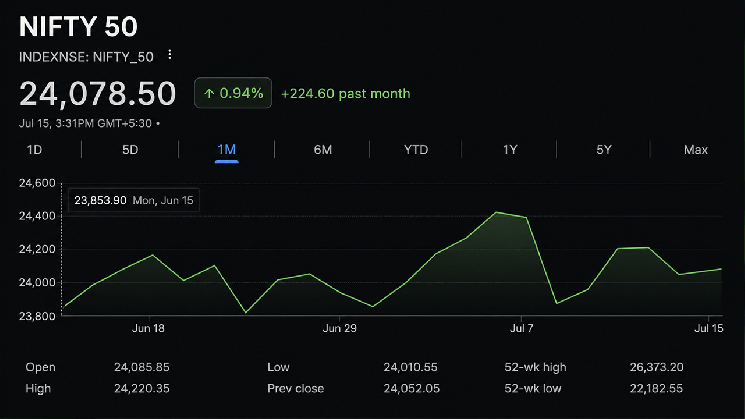Screen dimensions: 745x419
Task: Click the Jul 15 axis marker
Action: (708, 328)
